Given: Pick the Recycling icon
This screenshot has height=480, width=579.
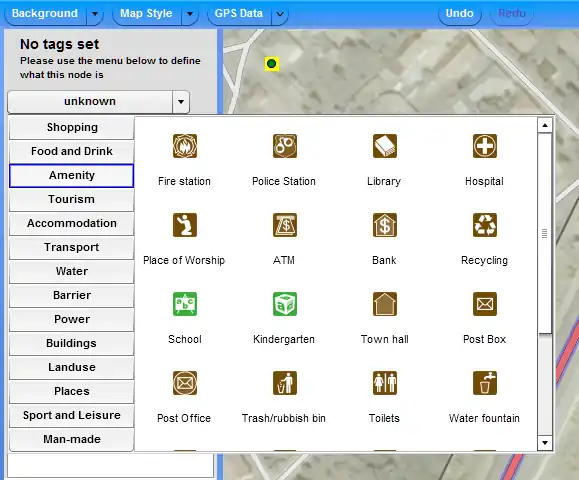Looking at the screenshot, I should point(485,225).
